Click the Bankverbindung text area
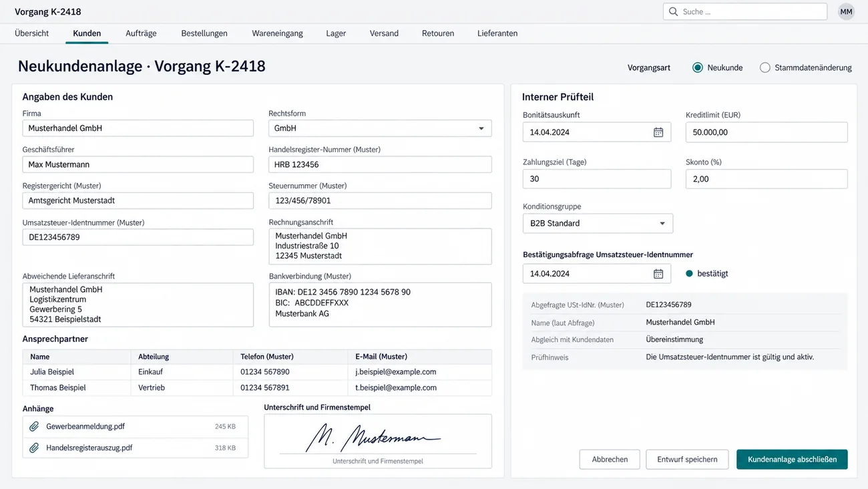The height and width of the screenshot is (489, 868). [380, 305]
